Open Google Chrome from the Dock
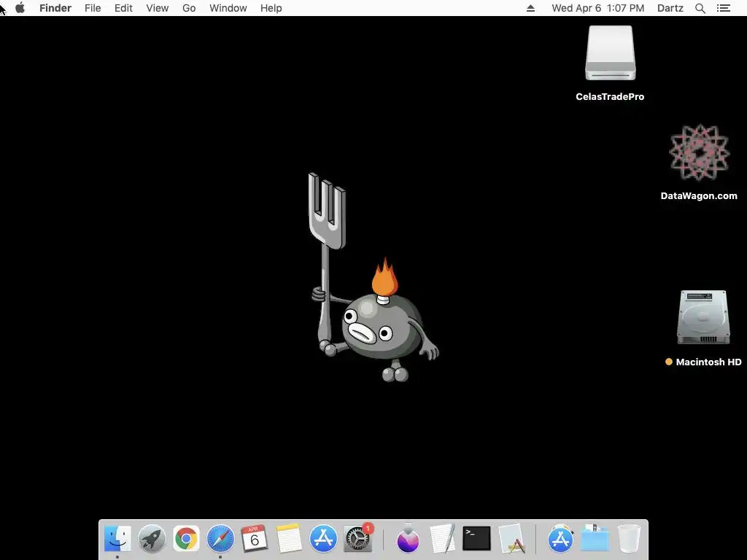The image size is (747, 560). click(186, 539)
